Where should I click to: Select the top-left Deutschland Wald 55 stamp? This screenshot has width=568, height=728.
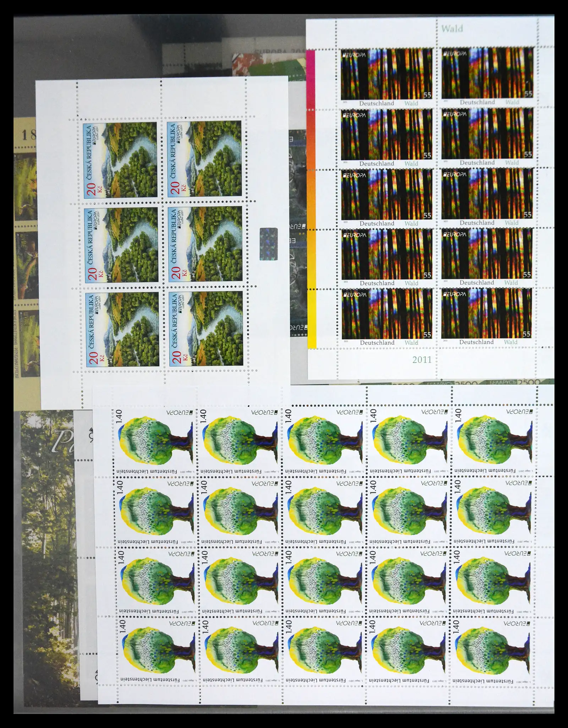(x=387, y=76)
